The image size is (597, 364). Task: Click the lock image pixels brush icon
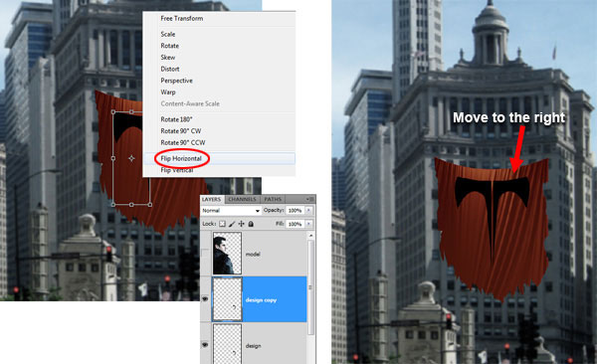point(232,224)
